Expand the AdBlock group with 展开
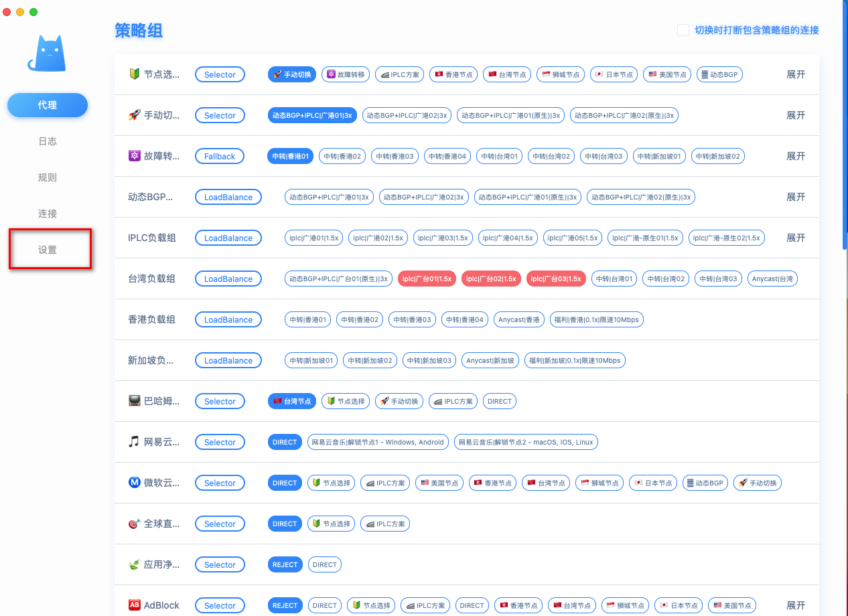Screen dimensions: 848x616 (x=795, y=605)
